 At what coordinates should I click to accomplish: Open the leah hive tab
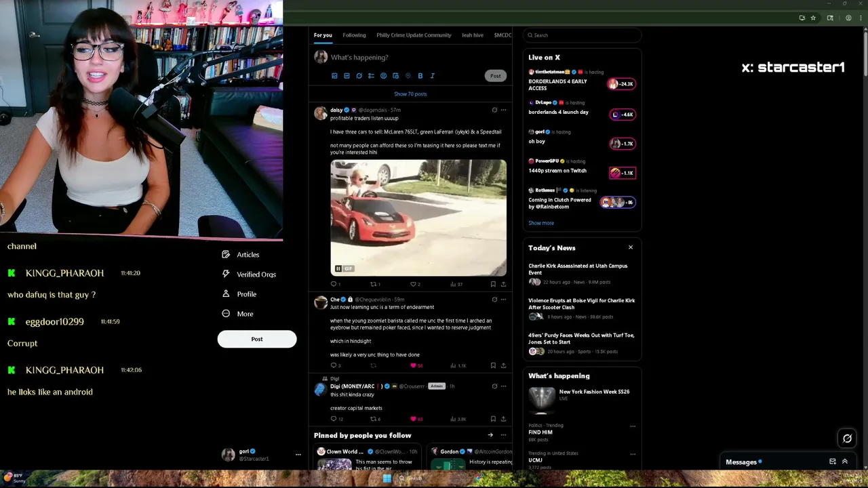[473, 35]
